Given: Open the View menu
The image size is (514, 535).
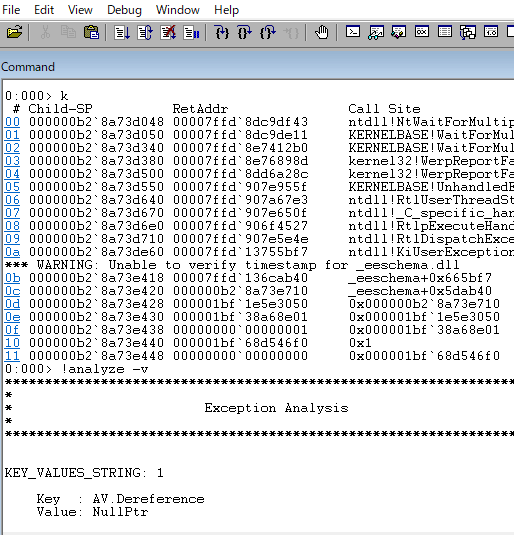Looking at the screenshot, I should [x=80, y=10].
